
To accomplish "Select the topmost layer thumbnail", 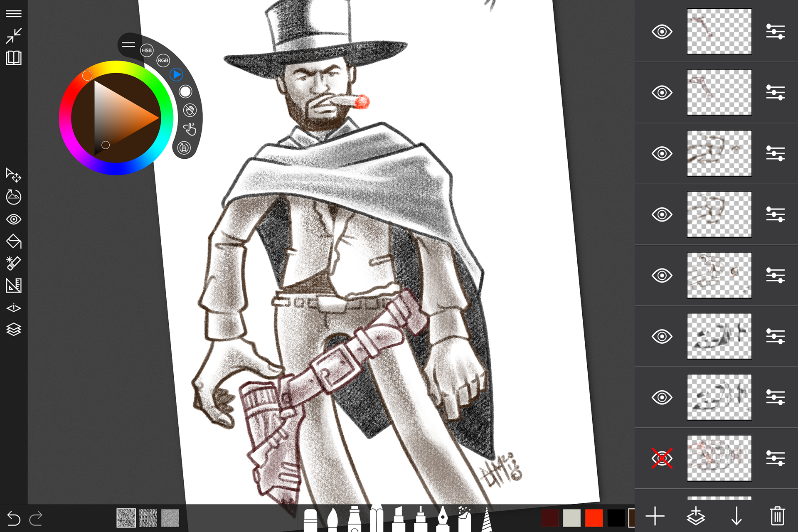I will pos(719,32).
